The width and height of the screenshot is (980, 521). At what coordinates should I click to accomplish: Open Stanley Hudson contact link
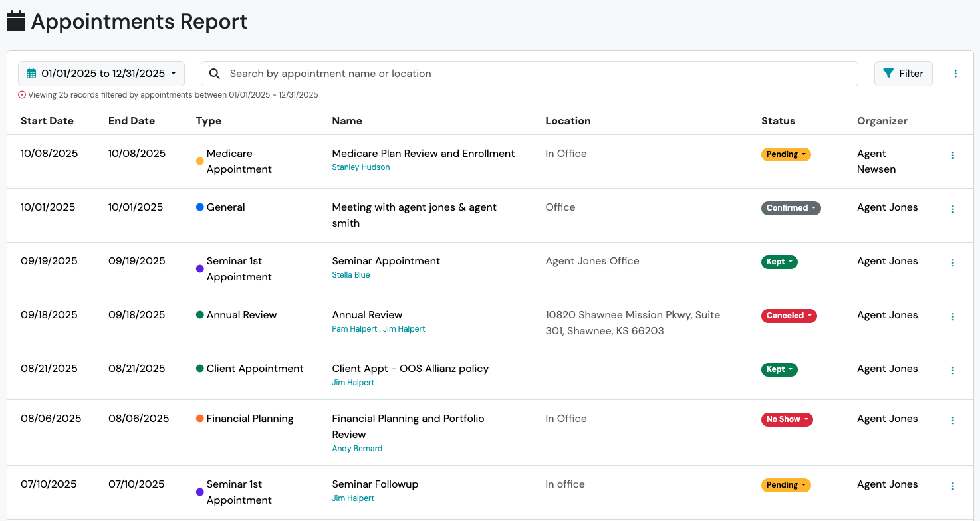coord(361,167)
